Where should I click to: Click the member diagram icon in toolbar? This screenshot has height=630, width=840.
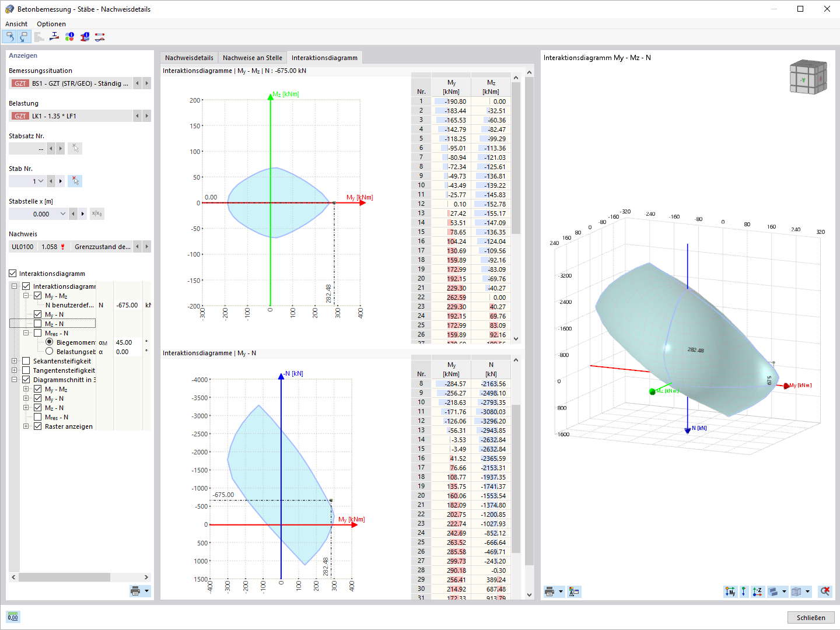tap(99, 36)
